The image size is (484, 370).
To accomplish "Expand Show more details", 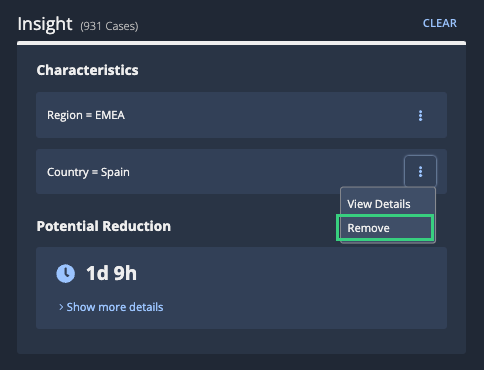I will point(111,307).
